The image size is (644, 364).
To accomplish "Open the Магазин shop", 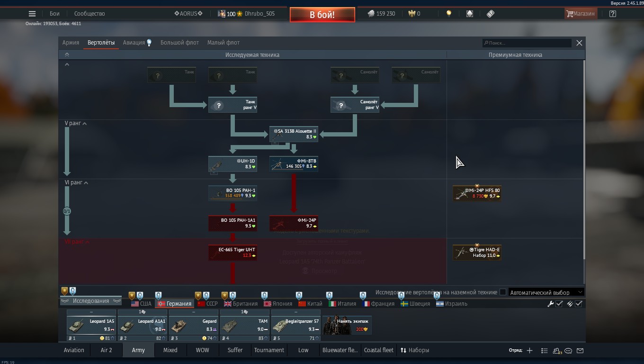I will click(581, 14).
